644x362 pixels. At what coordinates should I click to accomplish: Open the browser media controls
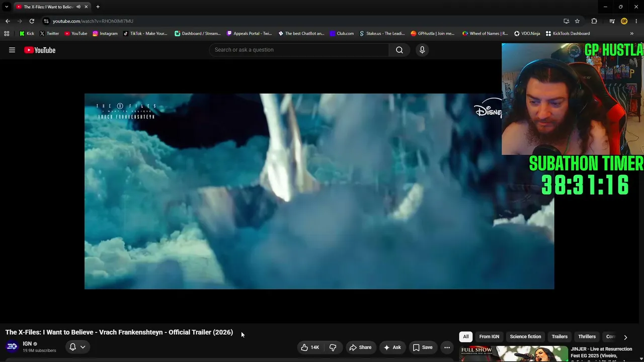[x=612, y=21]
